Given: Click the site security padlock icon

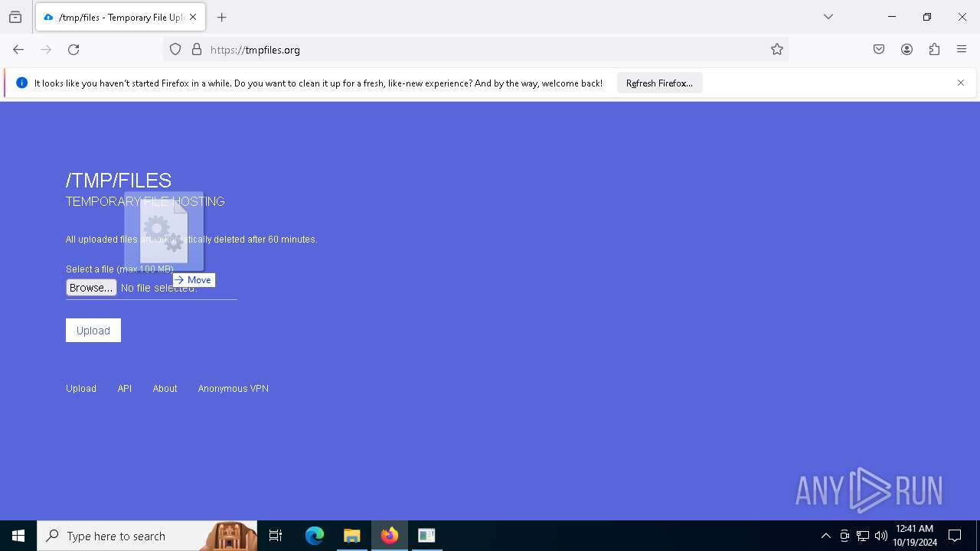Looking at the screenshot, I should 197,50.
